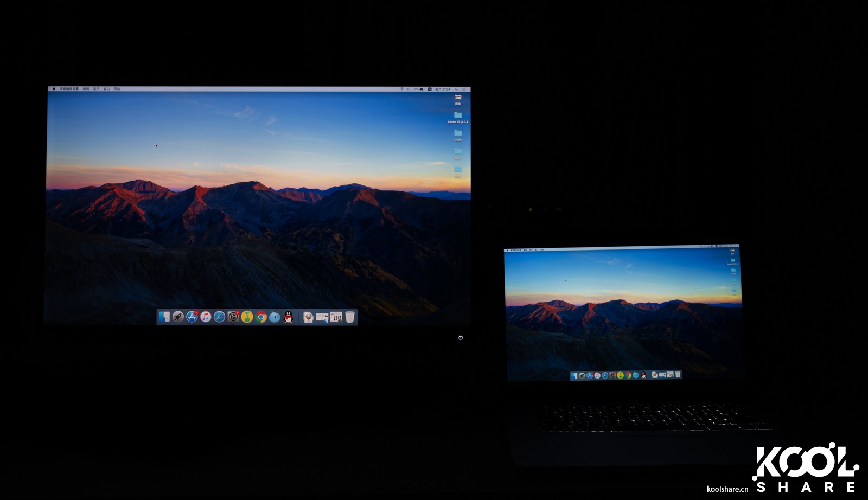The image size is (868, 500).
Task: Launch Google Chrome from the large monitor's Dock
Action: click(261, 317)
